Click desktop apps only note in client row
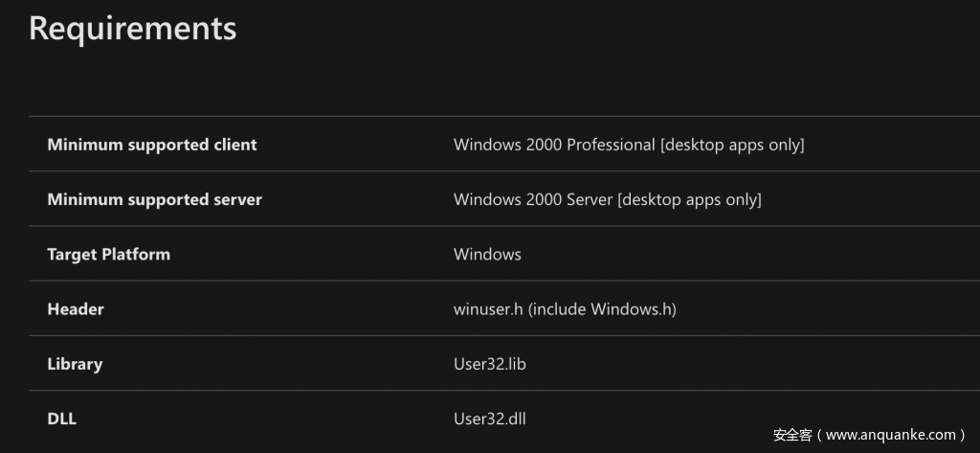Viewport: 980px width, 453px height. (731, 145)
